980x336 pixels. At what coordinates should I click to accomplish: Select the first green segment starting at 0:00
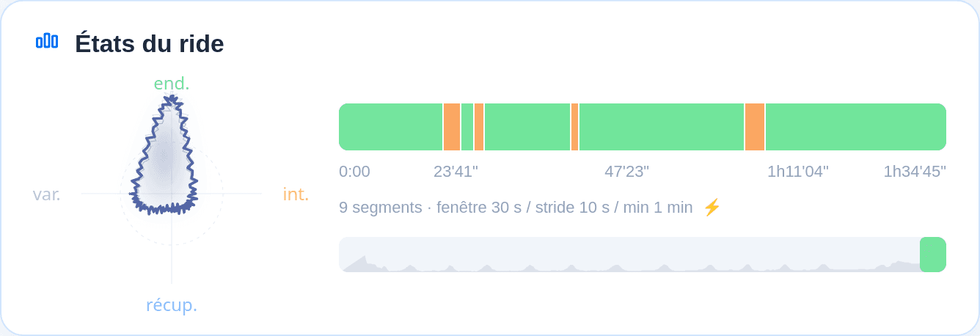pyautogui.click(x=390, y=127)
